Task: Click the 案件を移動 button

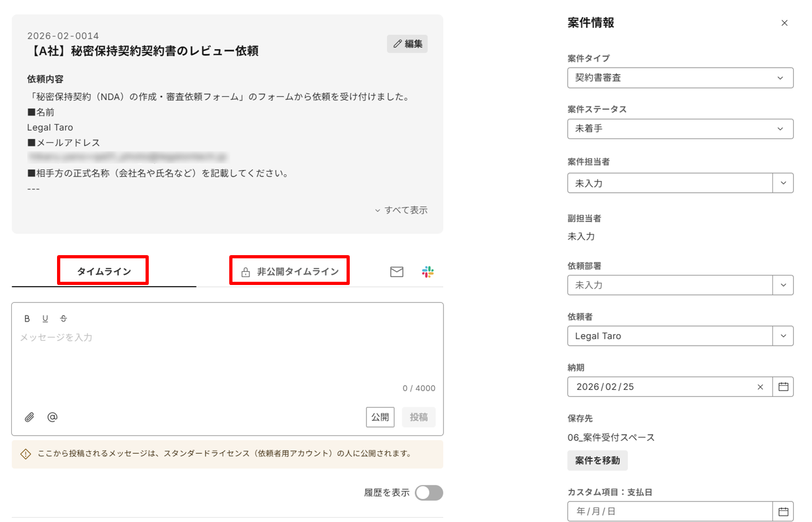Action: tap(597, 461)
